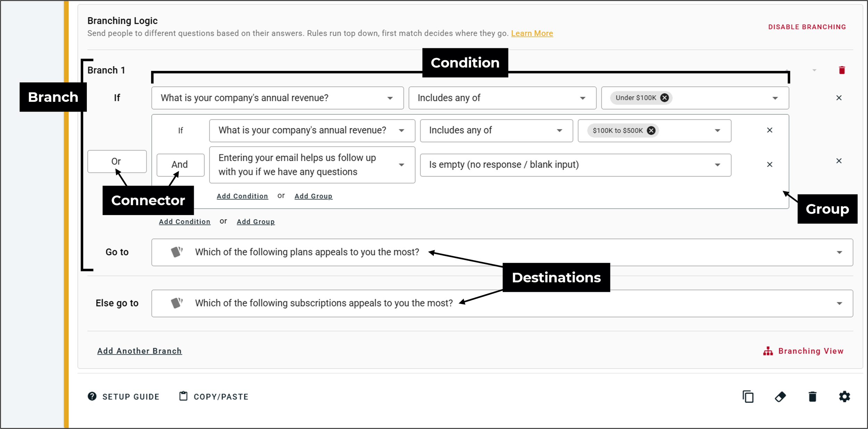Image resolution: width=868 pixels, height=429 pixels.
Task: Open the 'Is empty' operator dropdown
Action: click(576, 165)
